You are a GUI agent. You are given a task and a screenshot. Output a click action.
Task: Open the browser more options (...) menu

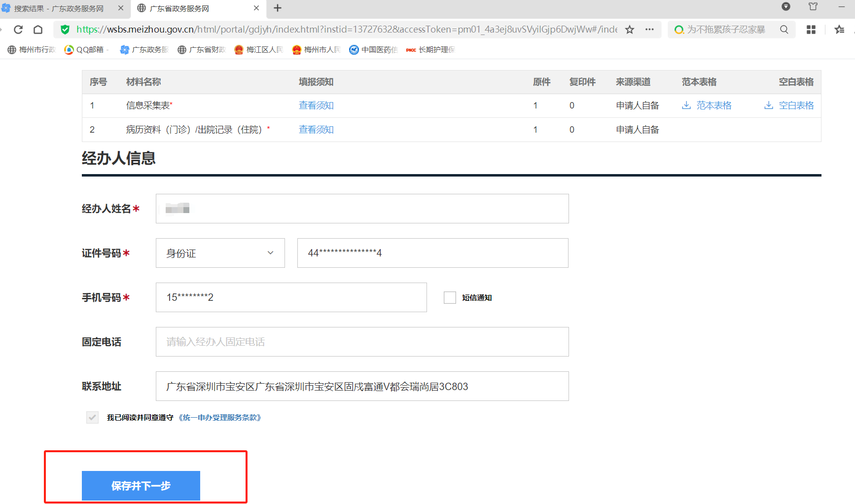point(649,30)
